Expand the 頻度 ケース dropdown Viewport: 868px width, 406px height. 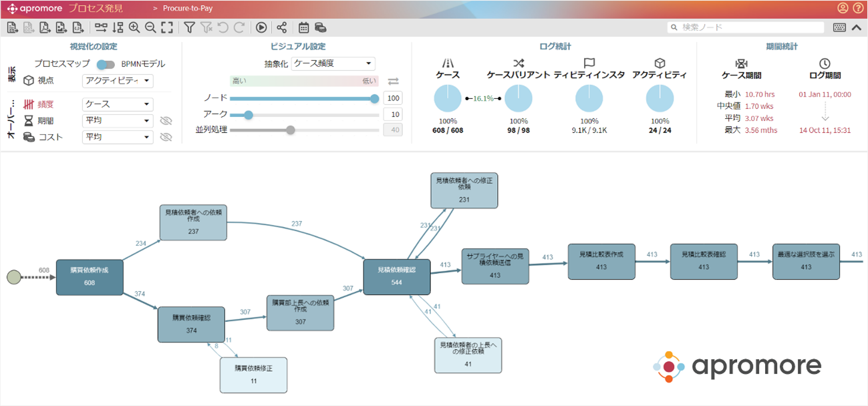(118, 105)
